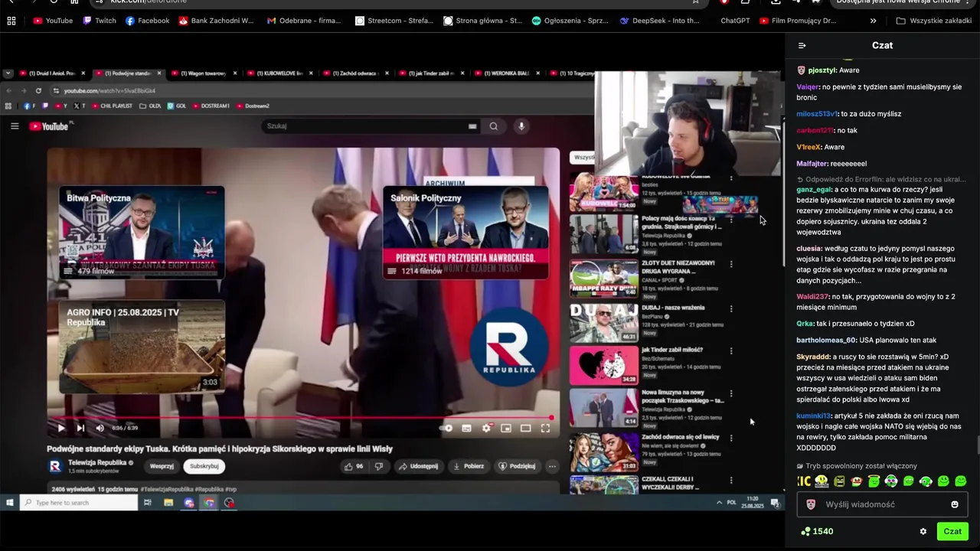The height and width of the screenshot is (551, 980).
Task: Click the YouTube search magnifier button
Action: [x=494, y=126]
